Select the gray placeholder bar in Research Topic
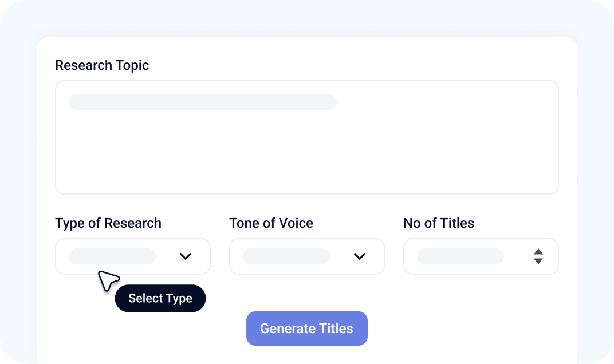The height and width of the screenshot is (364, 614). (203, 102)
